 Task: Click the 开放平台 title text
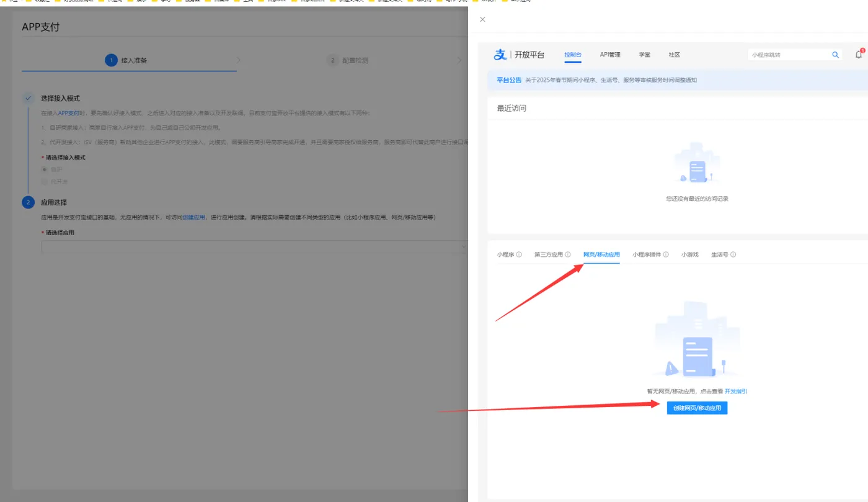529,55
